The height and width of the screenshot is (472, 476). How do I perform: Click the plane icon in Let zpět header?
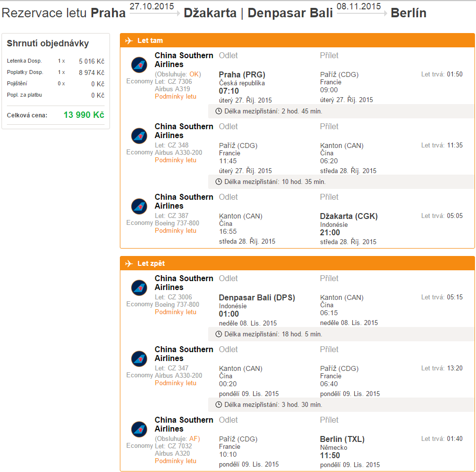129,263
